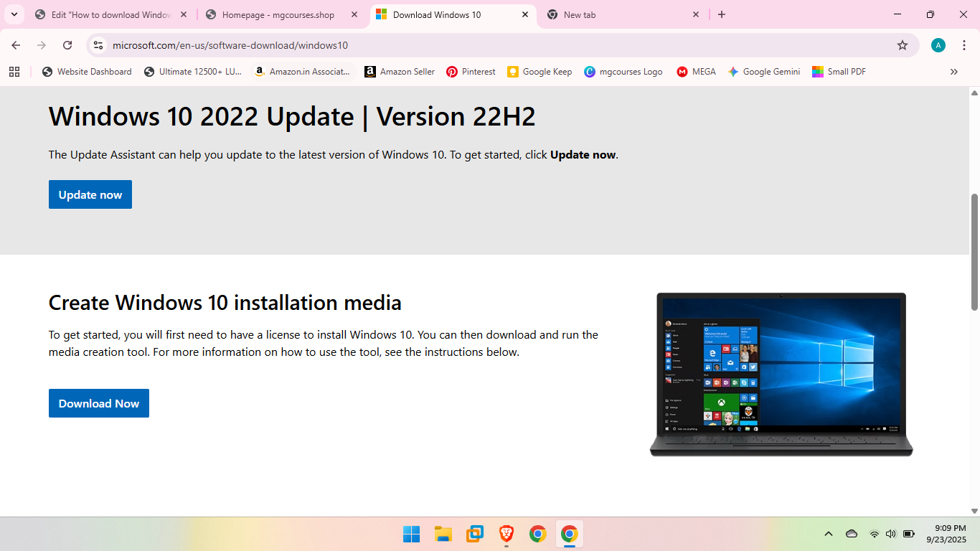
Task: Open Chrome's three-dot menu
Action: (964, 45)
